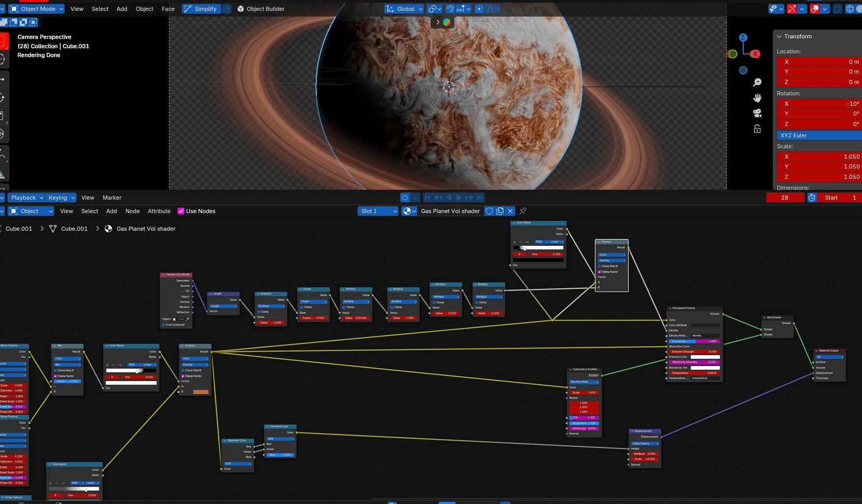Viewport: 862px width, 504px height.
Task: Click the X-ray toggle icon in header
Action: 837,9
